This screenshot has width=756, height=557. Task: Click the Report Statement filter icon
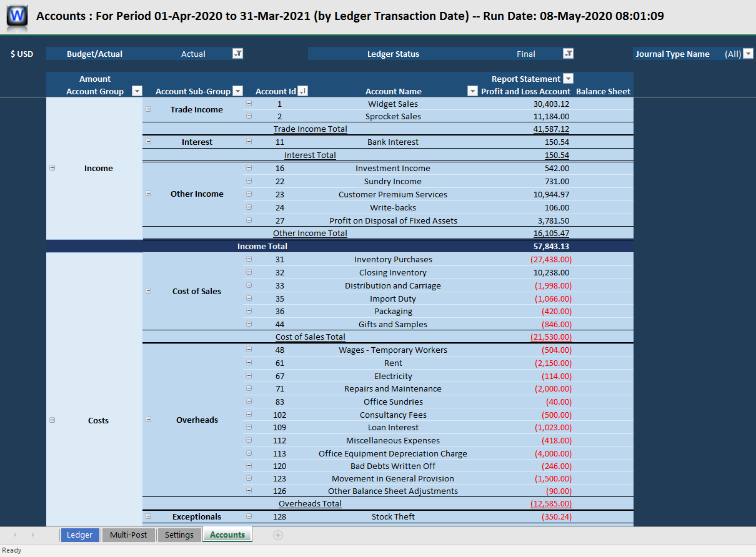point(569,78)
